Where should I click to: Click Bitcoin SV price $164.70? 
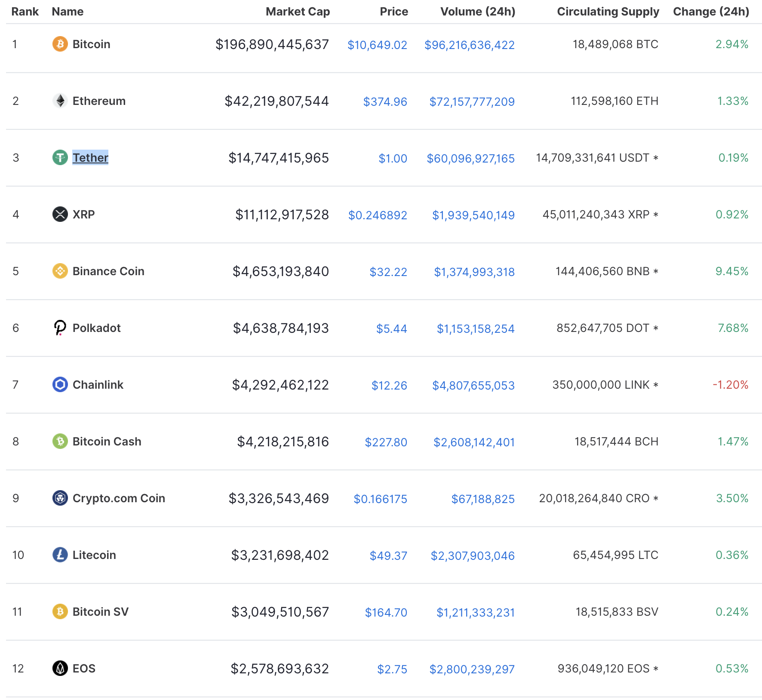[386, 612]
